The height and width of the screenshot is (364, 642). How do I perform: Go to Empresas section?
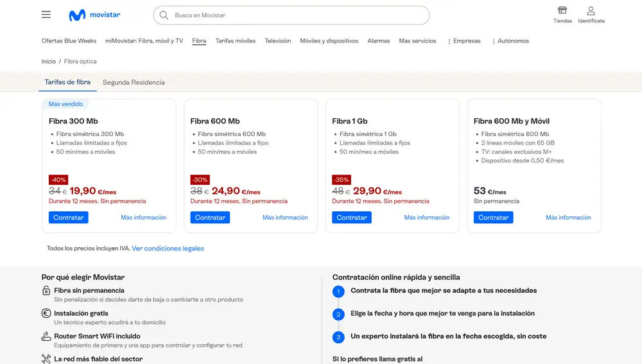click(467, 41)
